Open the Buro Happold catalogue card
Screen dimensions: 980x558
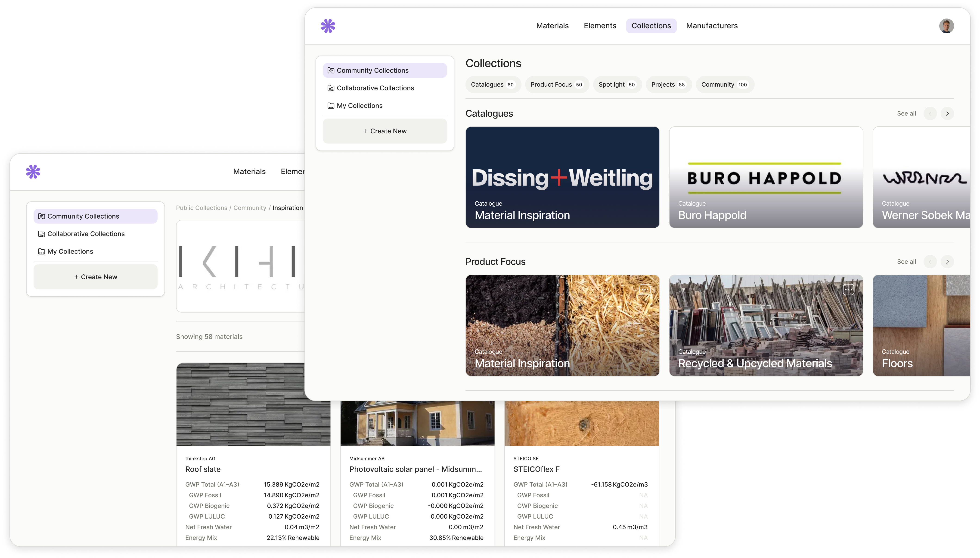click(x=766, y=177)
